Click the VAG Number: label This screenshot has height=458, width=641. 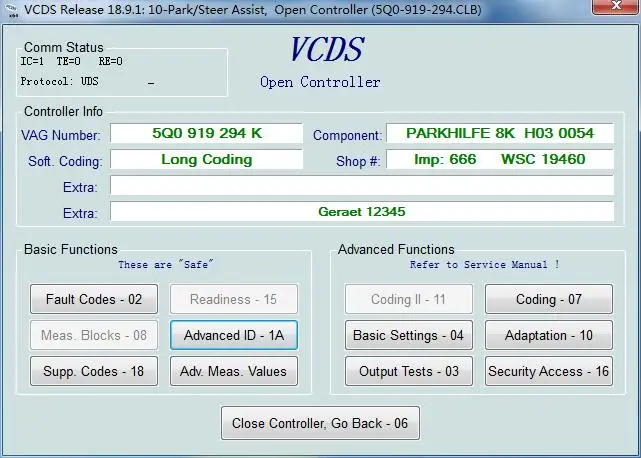click(61, 135)
